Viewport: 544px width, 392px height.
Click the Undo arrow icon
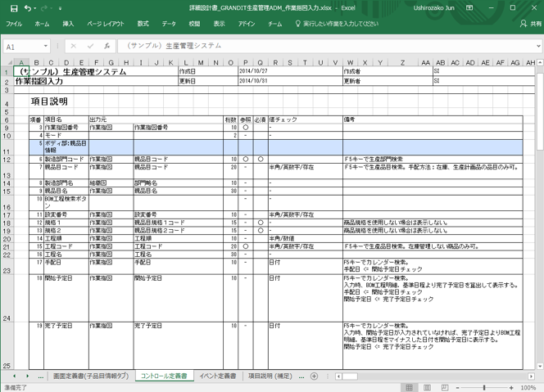click(x=29, y=7)
